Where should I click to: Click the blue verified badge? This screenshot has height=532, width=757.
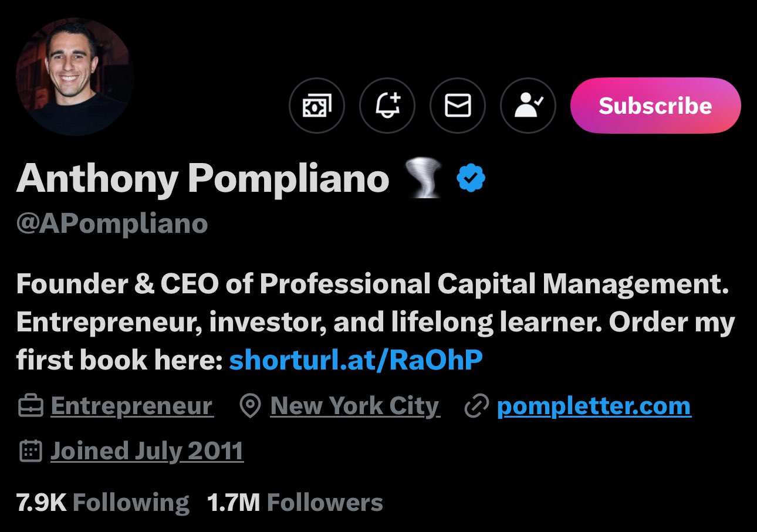[471, 178]
